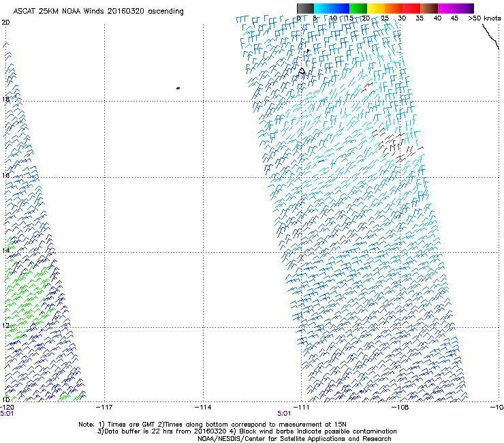Screen dimensions: 504x443
Task: Click the '25' legend scale label
Action: 384,18
